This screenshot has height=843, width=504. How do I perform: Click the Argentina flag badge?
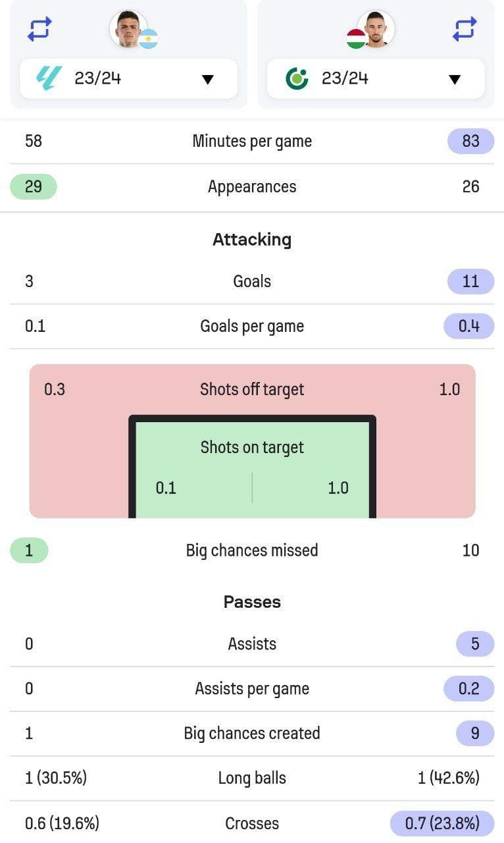pos(148,39)
